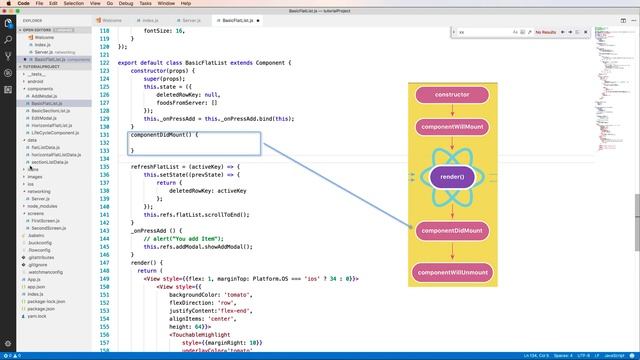Open the File menu
Viewport: 640px width, 360px height.
click(x=39, y=3)
